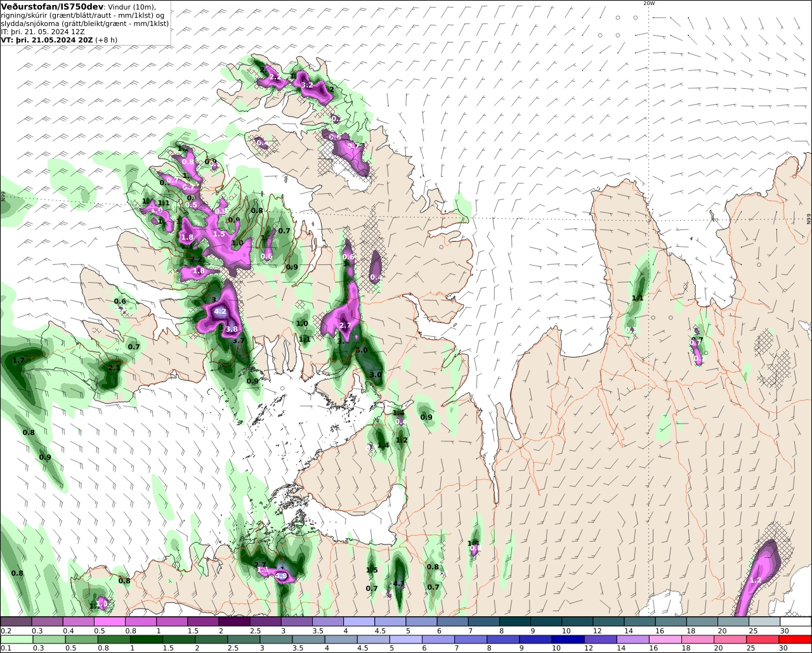
Task: Click the 20W longitude label
Action: pyautogui.click(x=648, y=3)
